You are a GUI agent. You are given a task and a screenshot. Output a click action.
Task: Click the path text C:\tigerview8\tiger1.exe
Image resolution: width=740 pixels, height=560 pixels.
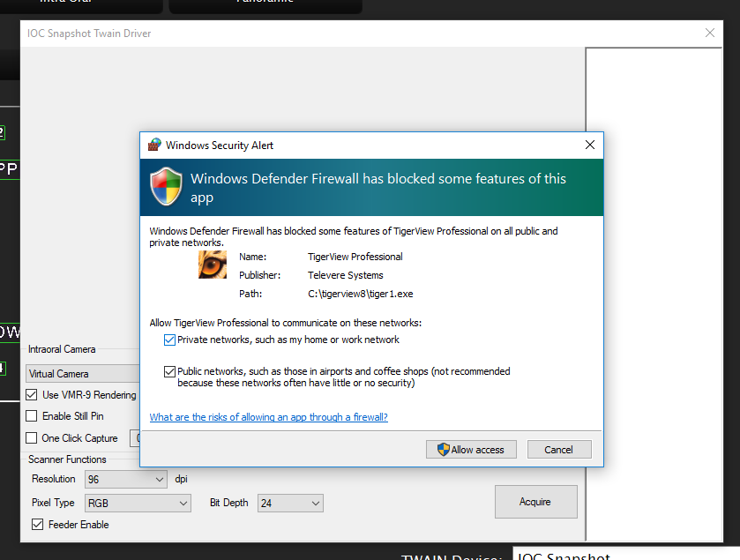[x=361, y=294]
